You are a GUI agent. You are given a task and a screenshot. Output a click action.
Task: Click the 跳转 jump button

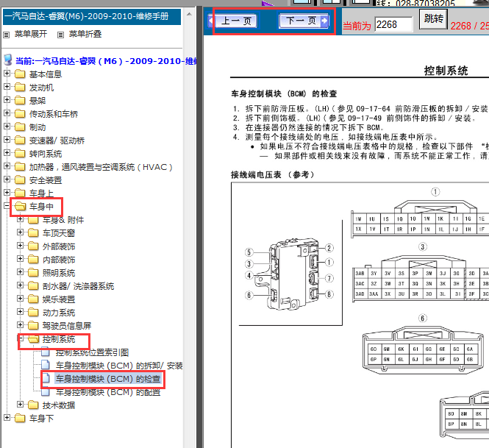point(434,19)
